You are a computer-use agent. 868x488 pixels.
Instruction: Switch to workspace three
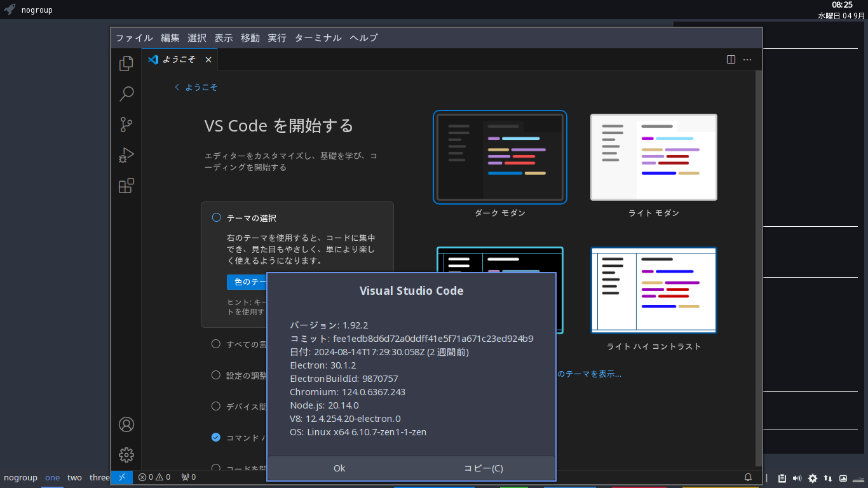pos(99,478)
